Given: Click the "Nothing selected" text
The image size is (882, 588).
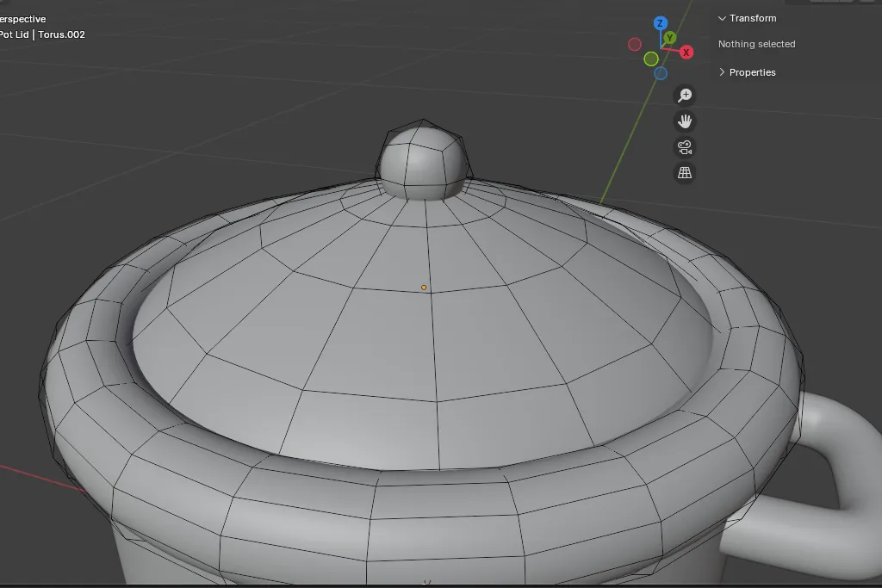Looking at the screenshot, I should coord(756,44).
